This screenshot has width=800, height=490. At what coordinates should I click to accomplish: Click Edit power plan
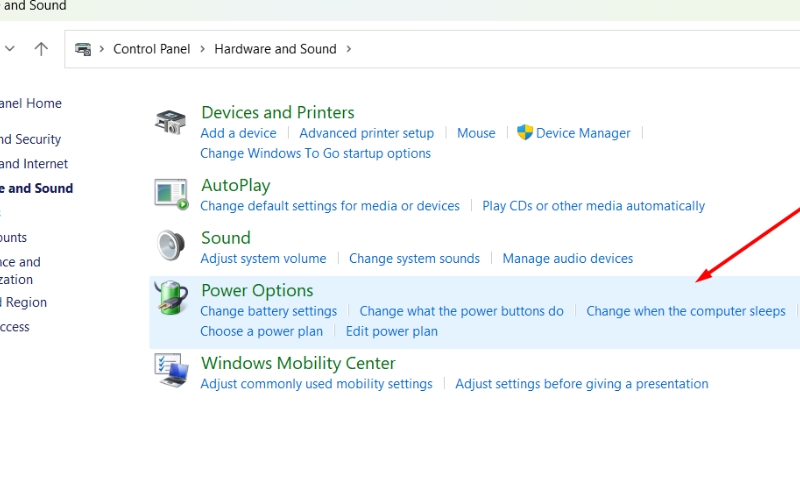(x=392, y=332)
